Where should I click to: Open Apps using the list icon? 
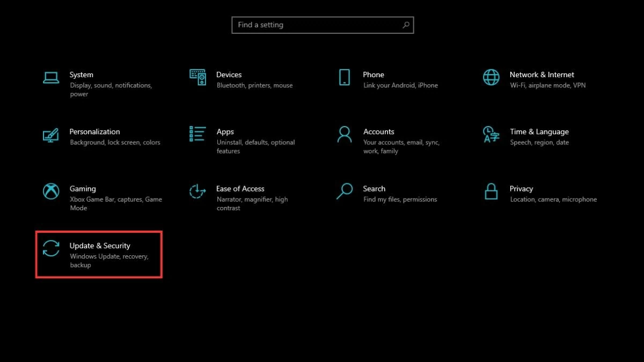(x=197, y=134)
